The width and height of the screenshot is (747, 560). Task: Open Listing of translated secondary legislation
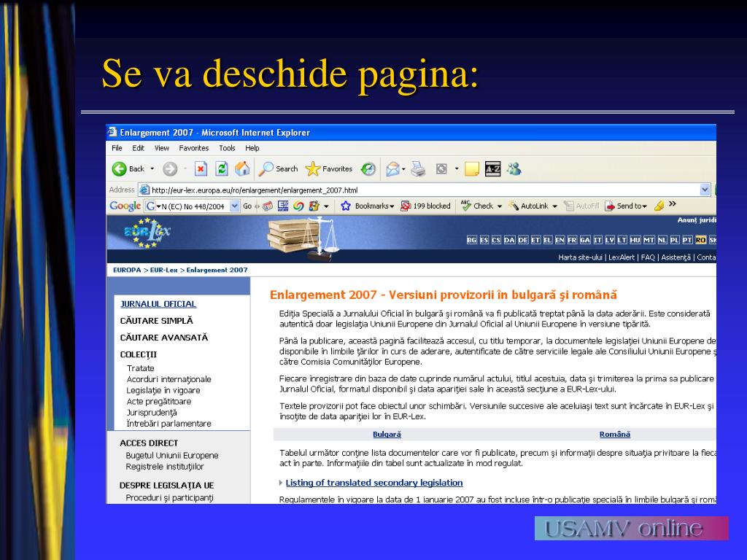[x=374, y=483]
